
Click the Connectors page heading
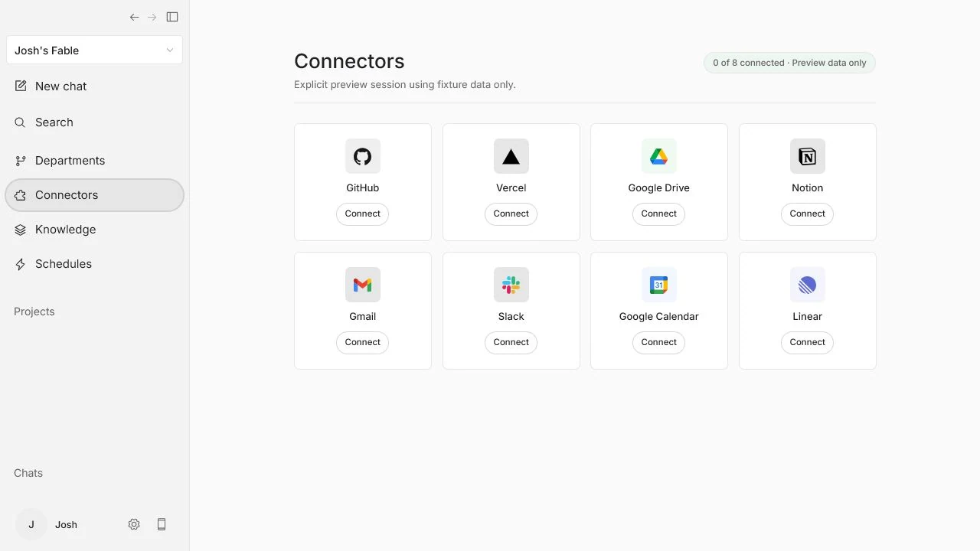(349, 61)
